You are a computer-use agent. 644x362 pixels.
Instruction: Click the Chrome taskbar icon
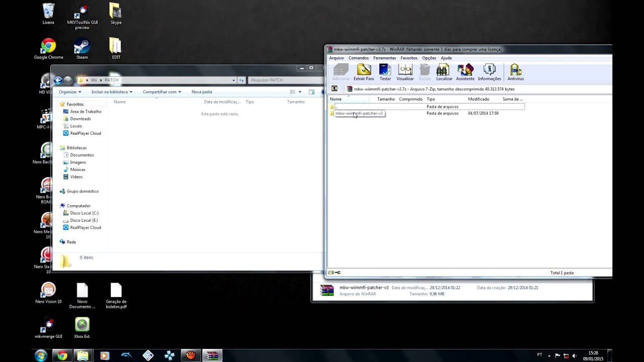(62, 355)
